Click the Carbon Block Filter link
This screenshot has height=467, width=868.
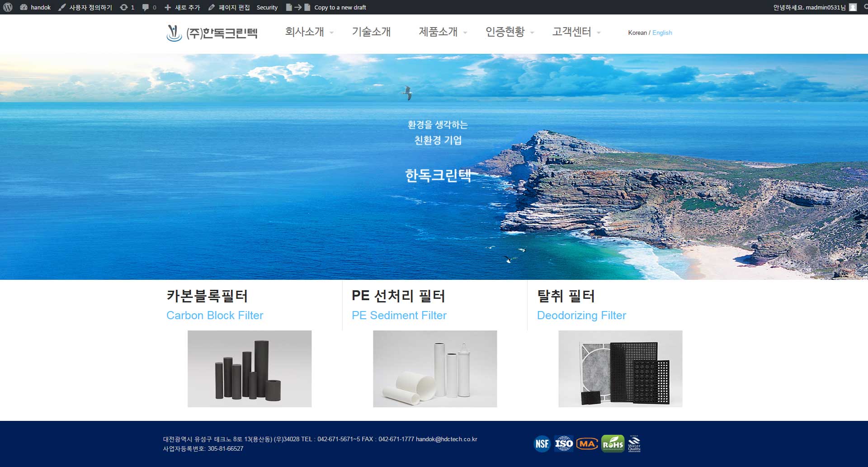click(215, 315)
